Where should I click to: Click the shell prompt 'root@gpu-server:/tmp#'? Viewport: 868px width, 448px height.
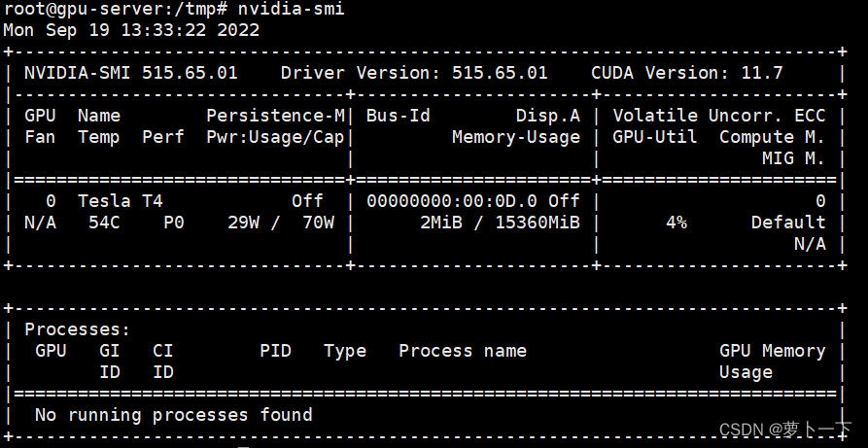coord(116,9)
